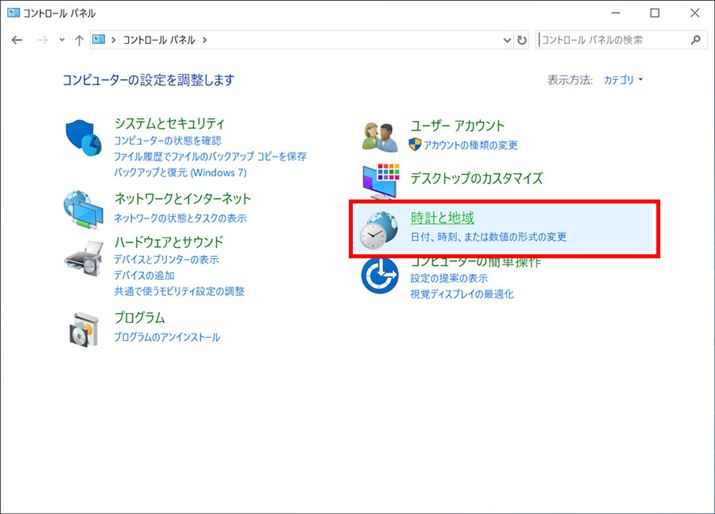Screen dimensions: 715x514
Task: Open バックアップと復元 (Windows 7)
Action: 180,172
